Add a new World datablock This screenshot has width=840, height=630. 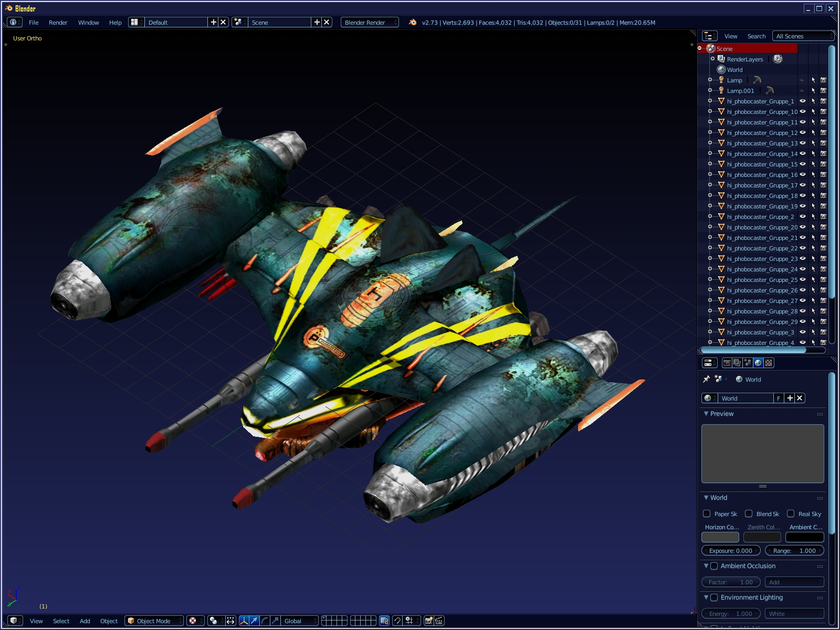pos(790,398)
